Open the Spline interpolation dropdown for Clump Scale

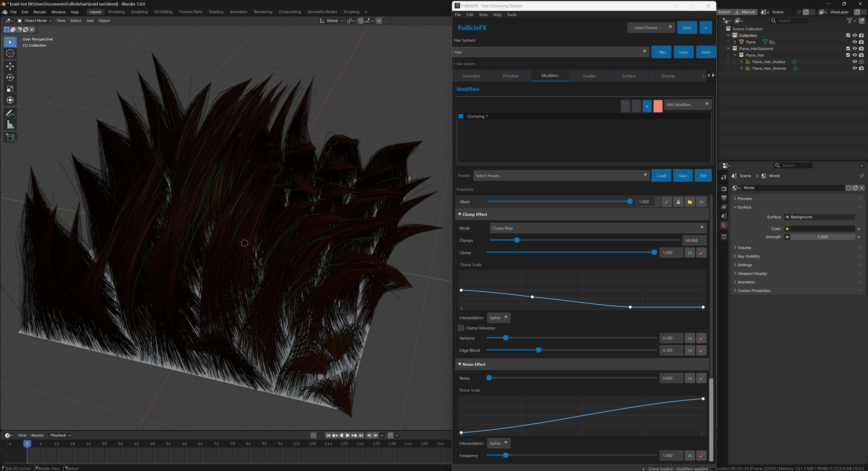[x=498, y=317]
